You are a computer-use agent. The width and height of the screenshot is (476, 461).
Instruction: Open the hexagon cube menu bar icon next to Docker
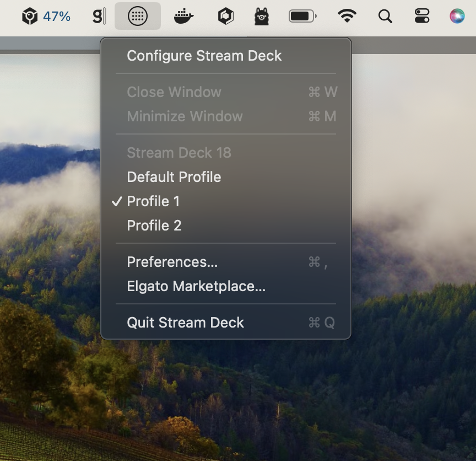[x=225, y=16]
